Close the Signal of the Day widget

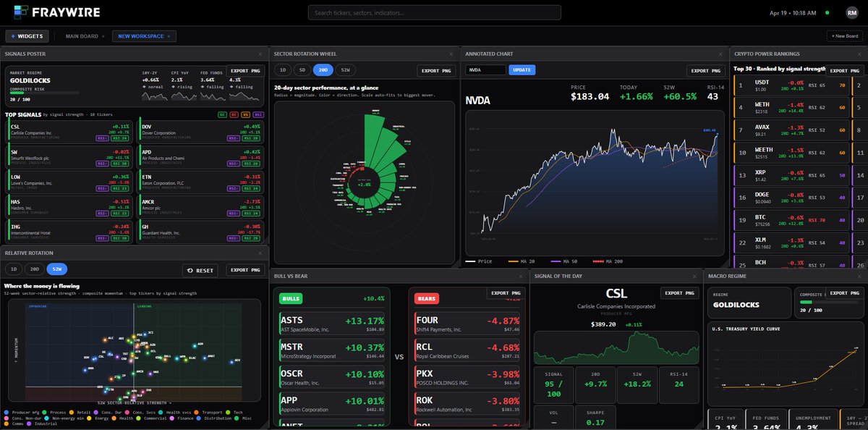pos(695,276)
